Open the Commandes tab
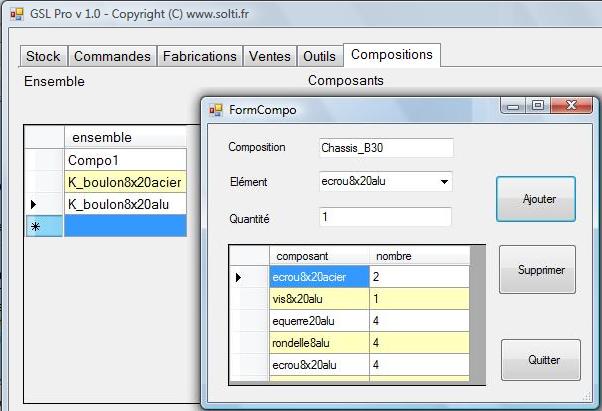 point(112,56)
